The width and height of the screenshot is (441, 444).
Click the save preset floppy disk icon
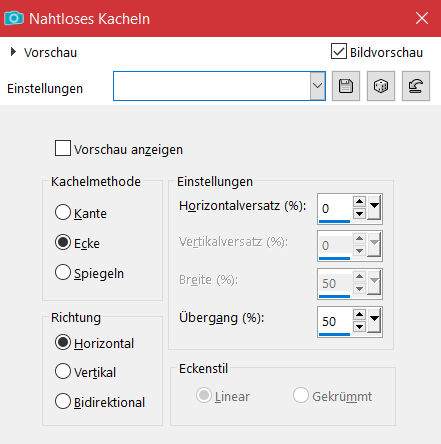[x=346, y=86]
